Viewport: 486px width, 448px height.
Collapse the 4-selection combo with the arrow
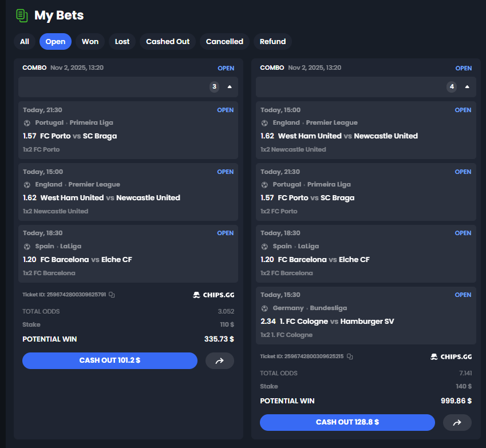(467, 87)
